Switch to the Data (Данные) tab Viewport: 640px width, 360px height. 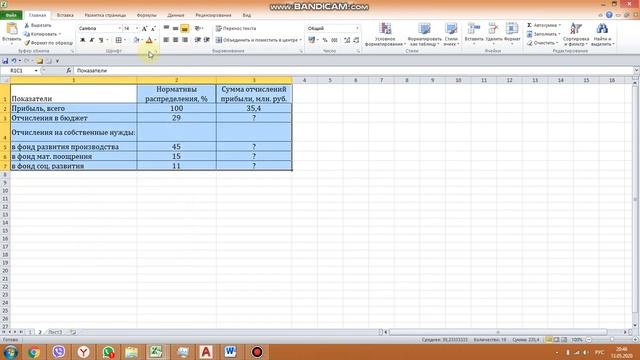[x=176, y=15]
